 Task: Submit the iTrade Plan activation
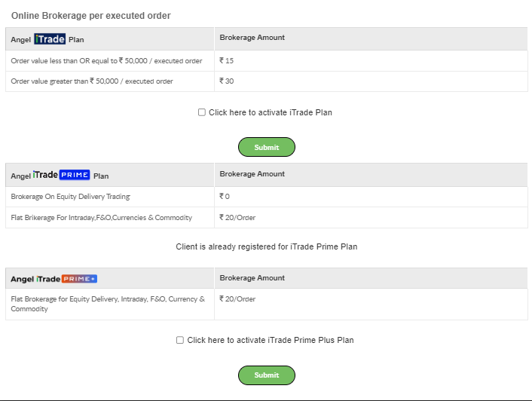[267, 147]
